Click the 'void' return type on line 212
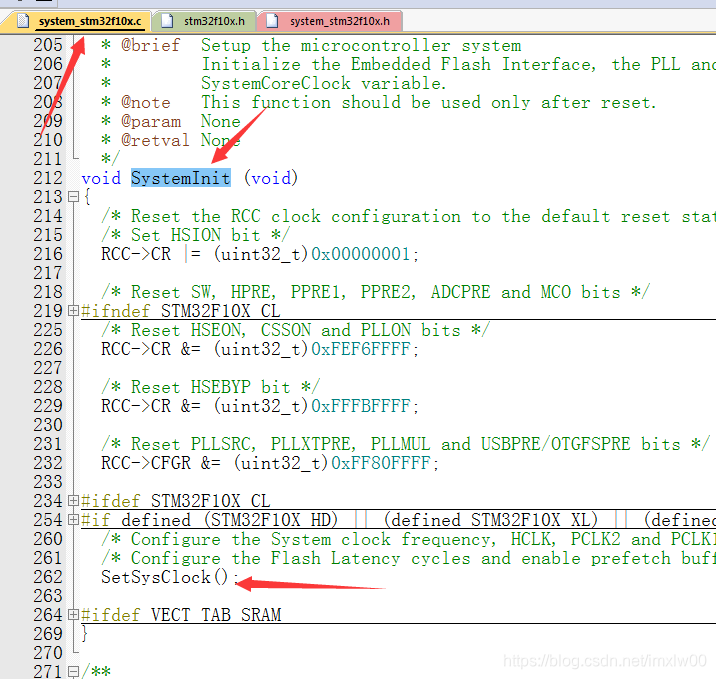This screenshot has height=679, width=716. pyautogui.click(x=101, y=178)
